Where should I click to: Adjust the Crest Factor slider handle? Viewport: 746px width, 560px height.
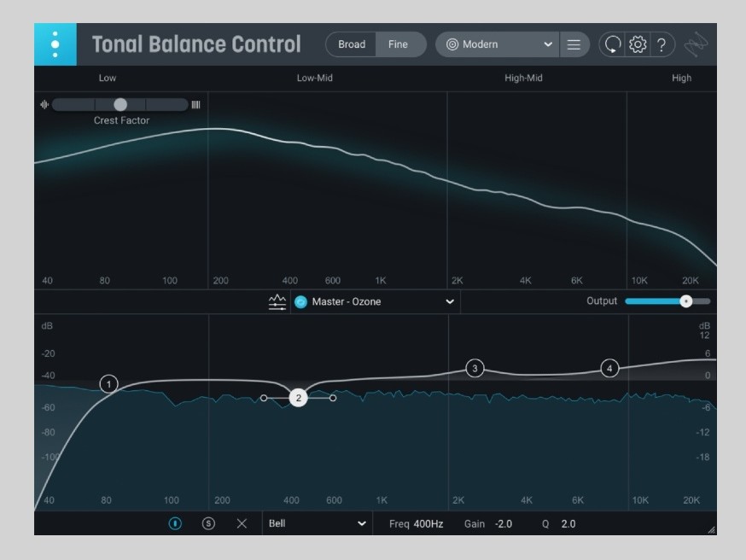point(119,104)
